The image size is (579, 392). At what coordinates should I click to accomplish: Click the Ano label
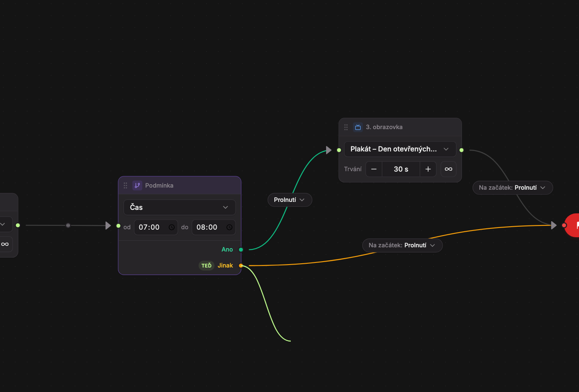click(227, 249)
